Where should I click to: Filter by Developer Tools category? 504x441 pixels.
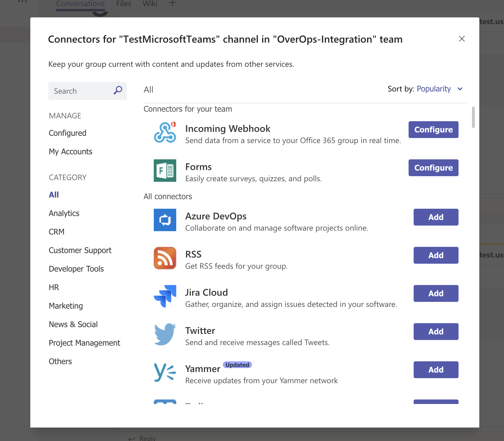pyautogui.click(x=76, y=269)
